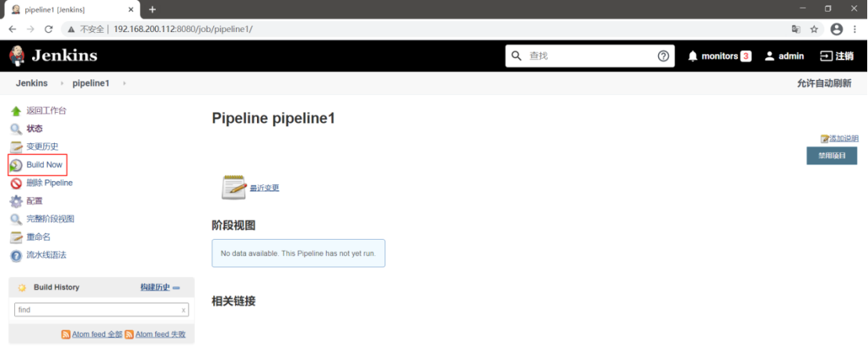868x347 pixels.
Task: Open the search help question-mark icon
Action: point(664,56)
